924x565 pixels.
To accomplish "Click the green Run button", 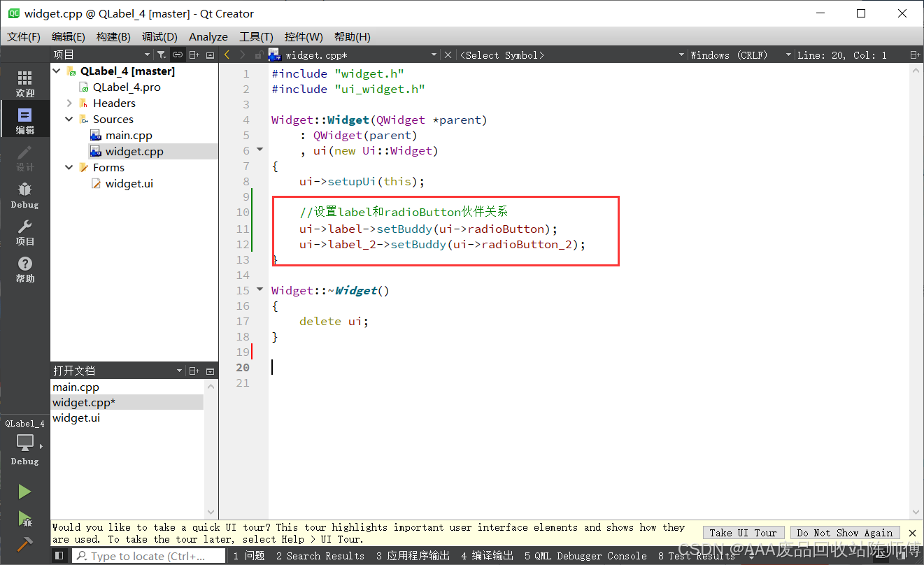I will point(25,492).
